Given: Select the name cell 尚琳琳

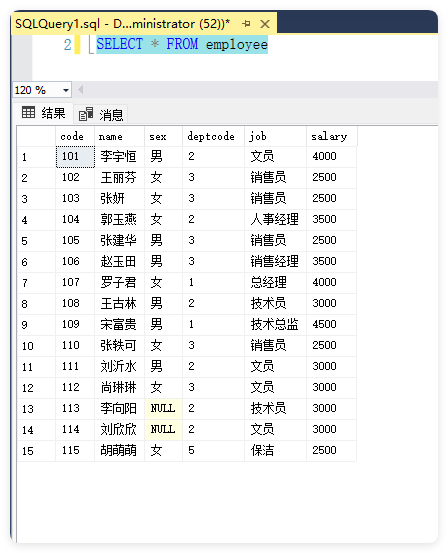Looking at the screenshot, I should click(119, 388).
